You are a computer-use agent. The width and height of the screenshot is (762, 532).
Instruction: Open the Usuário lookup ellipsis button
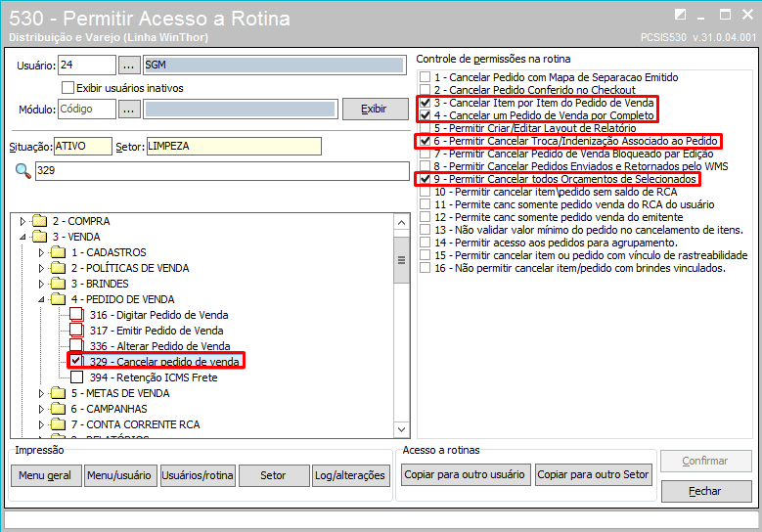click(x=129, y=66)
